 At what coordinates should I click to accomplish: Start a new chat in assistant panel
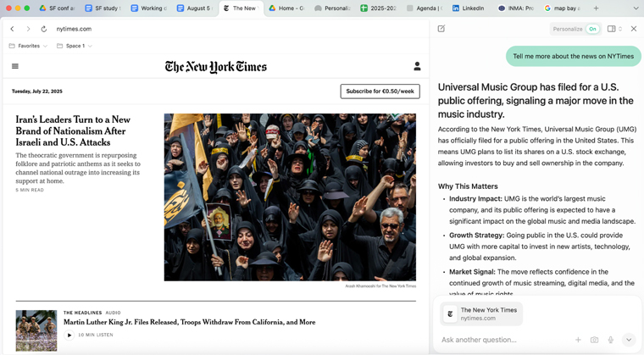pos(441,29)
